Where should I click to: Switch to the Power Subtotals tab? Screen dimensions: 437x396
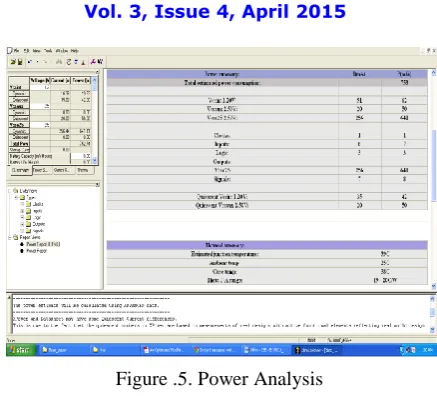pos(41,170)
